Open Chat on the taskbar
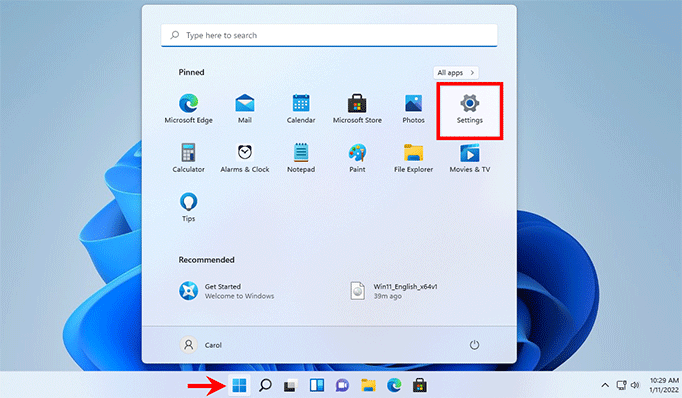The image size is (682, 398). coord(342,385)
